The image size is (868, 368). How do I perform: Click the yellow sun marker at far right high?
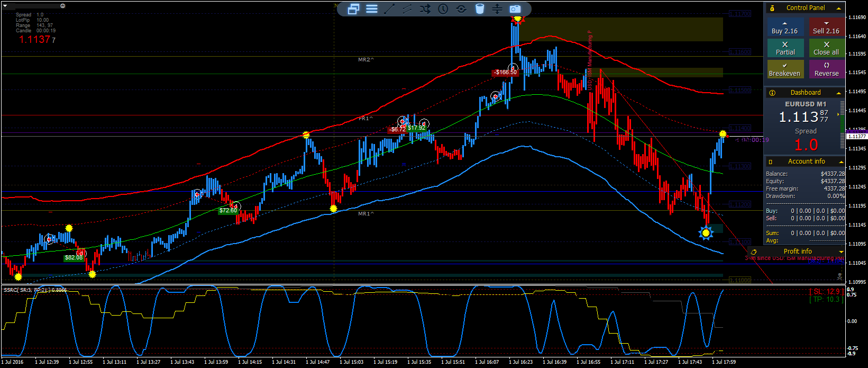coord(723,134)
